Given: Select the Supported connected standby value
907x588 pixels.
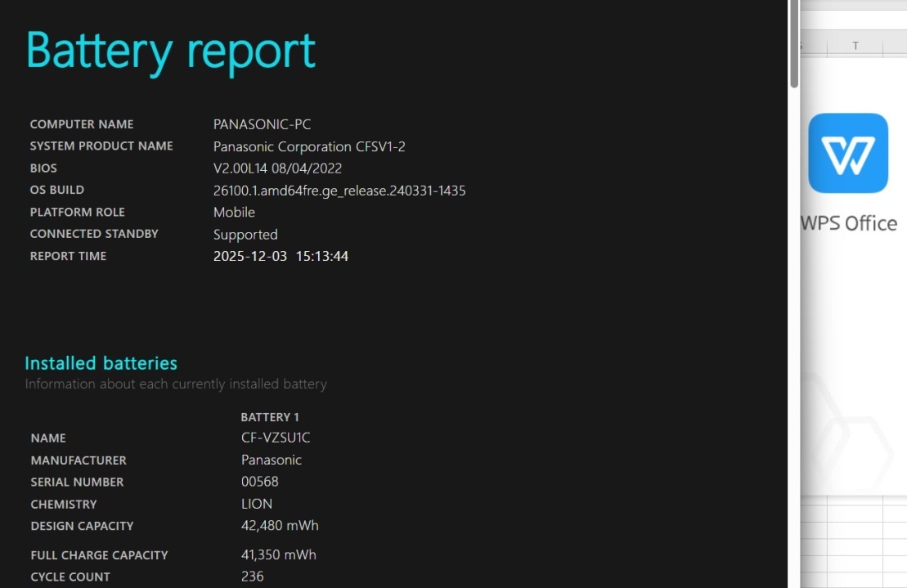Looking at the screenshot, I should pos(245,235).
